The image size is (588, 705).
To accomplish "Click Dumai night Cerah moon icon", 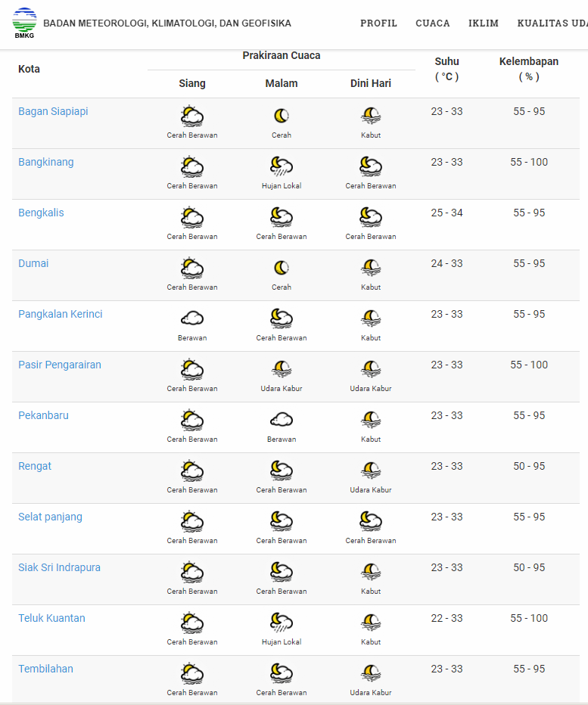I will [282, 268].
